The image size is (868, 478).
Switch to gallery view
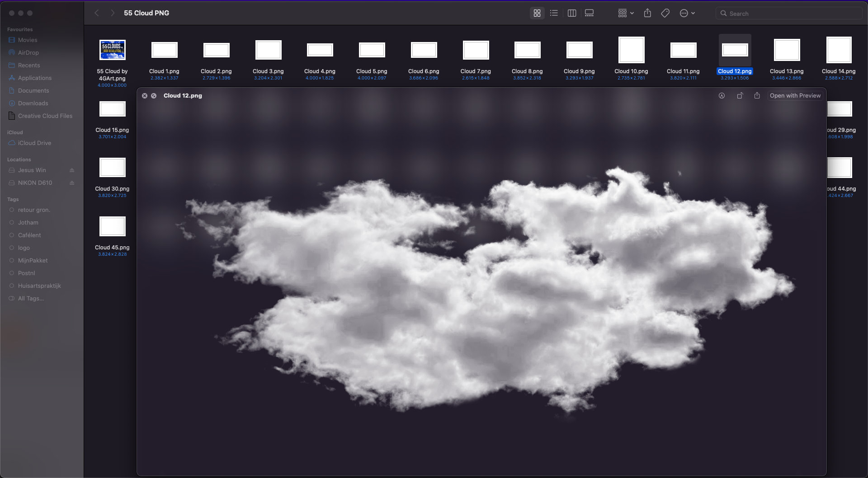pyautogui.click(x=589, y=13)
